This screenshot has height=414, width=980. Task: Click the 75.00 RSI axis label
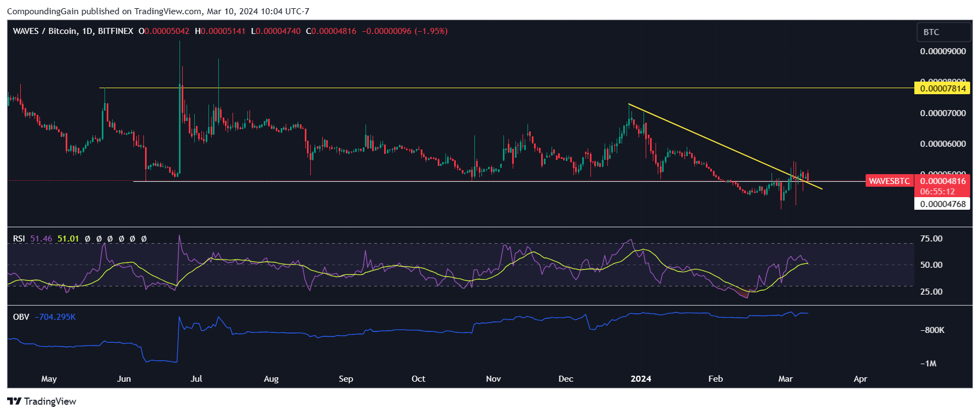[931, 239]
